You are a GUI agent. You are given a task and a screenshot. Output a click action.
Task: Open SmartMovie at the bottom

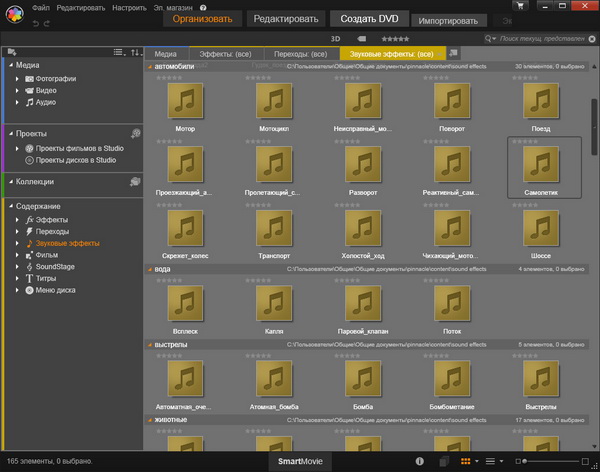tap(299, 461)
